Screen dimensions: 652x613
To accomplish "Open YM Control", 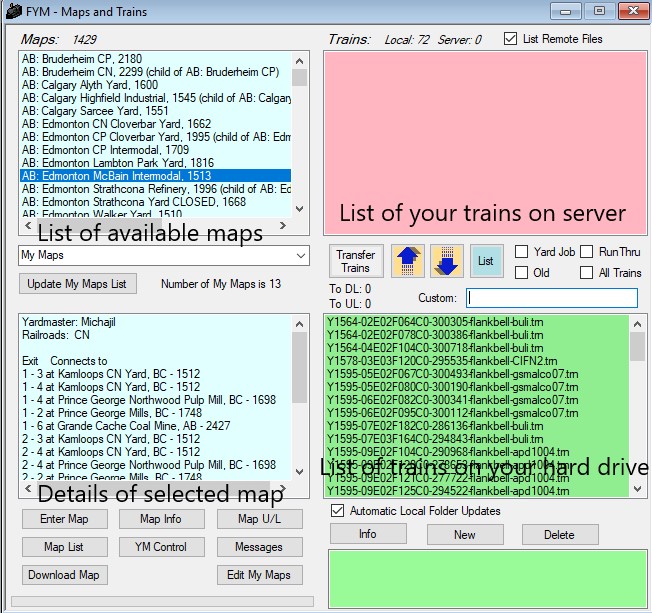I will coord(161,547).
